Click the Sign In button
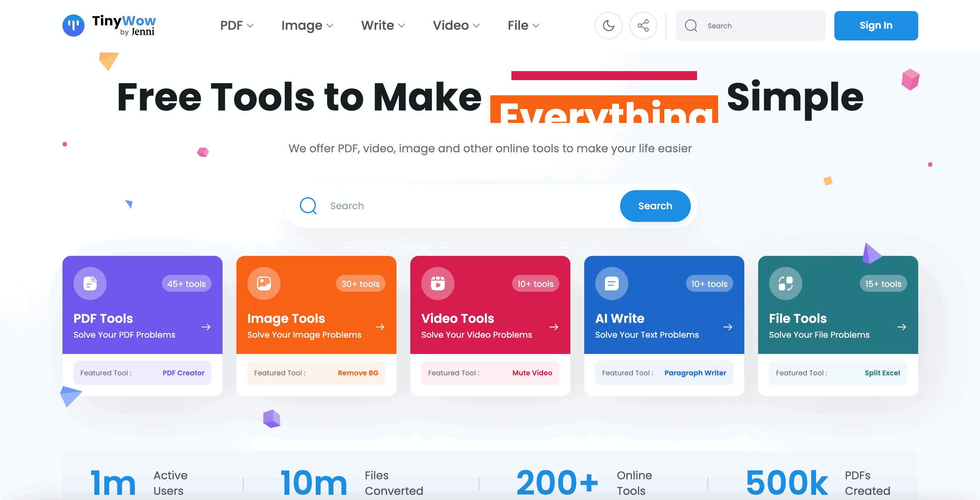 876,26
